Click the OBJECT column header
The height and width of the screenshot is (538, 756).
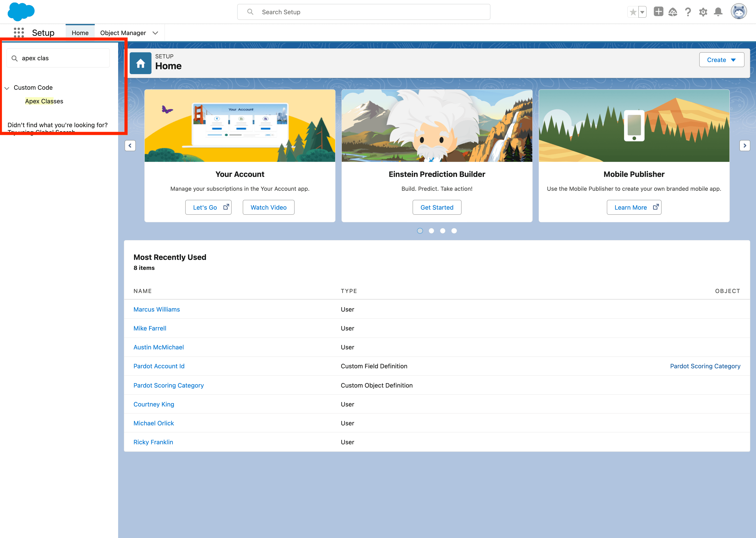click(727, 291)
